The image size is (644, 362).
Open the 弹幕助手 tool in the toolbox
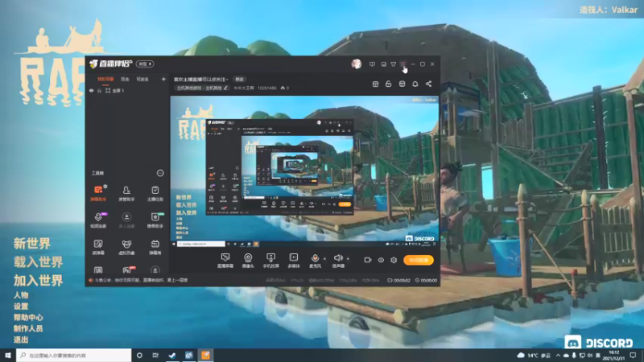(x=98, y=193)
